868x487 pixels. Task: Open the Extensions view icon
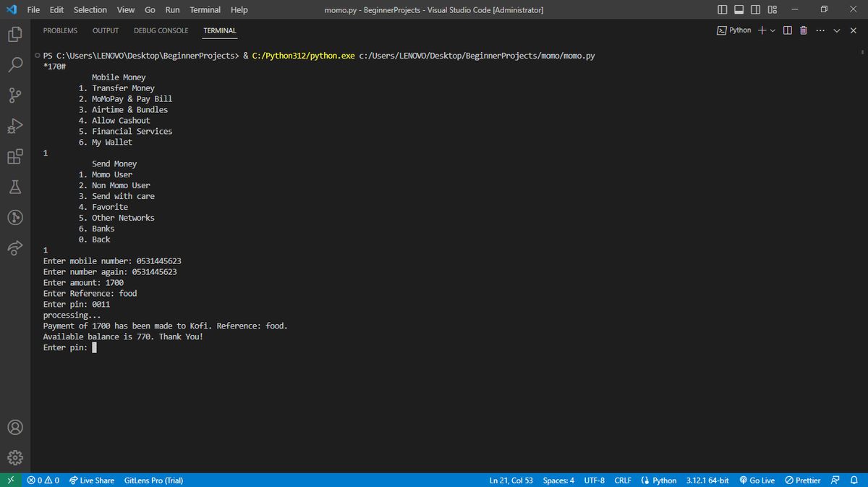pyautogui.click(x=14, y=156)
